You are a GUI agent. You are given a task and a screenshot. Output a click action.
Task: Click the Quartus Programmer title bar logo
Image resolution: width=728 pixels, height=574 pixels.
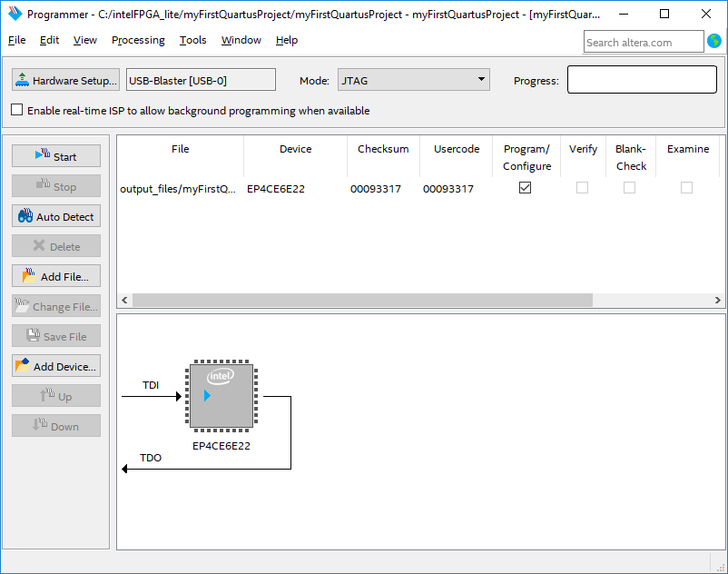(15, 14)
